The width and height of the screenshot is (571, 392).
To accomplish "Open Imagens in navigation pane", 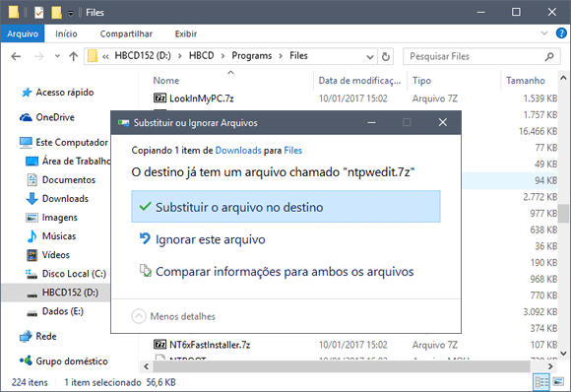I will pyautogui.click(x=60, y=218).
